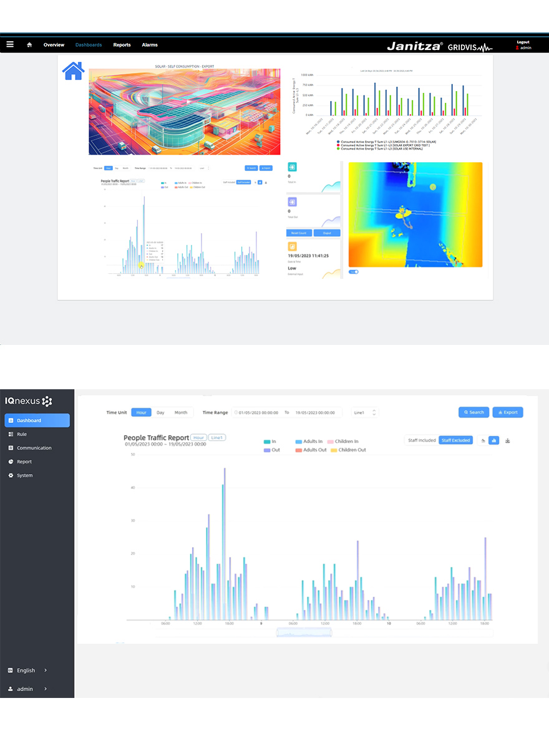Click the lower Export button
The height and width of the screenshot is (756, 549).
[508, 412]
